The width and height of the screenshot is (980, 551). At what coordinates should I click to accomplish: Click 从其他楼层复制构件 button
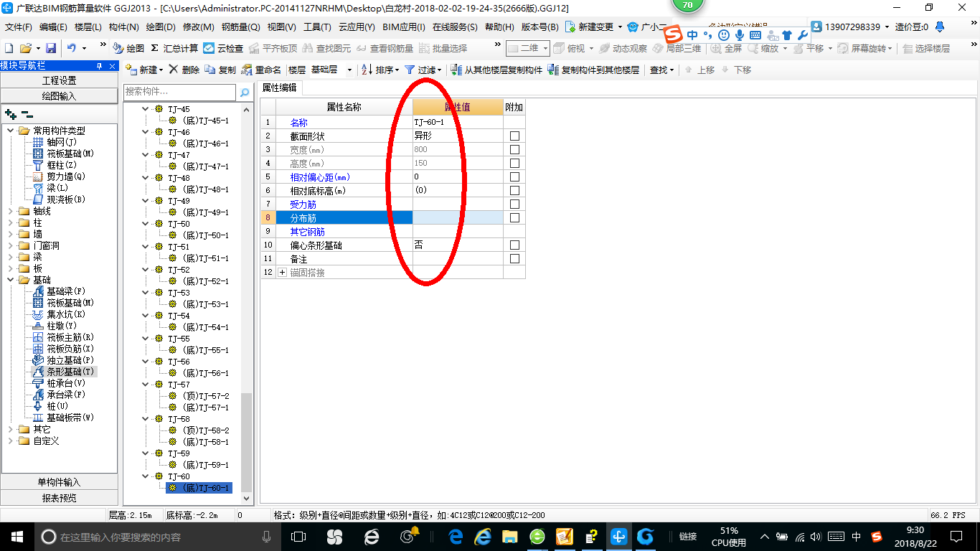[496, 70]
